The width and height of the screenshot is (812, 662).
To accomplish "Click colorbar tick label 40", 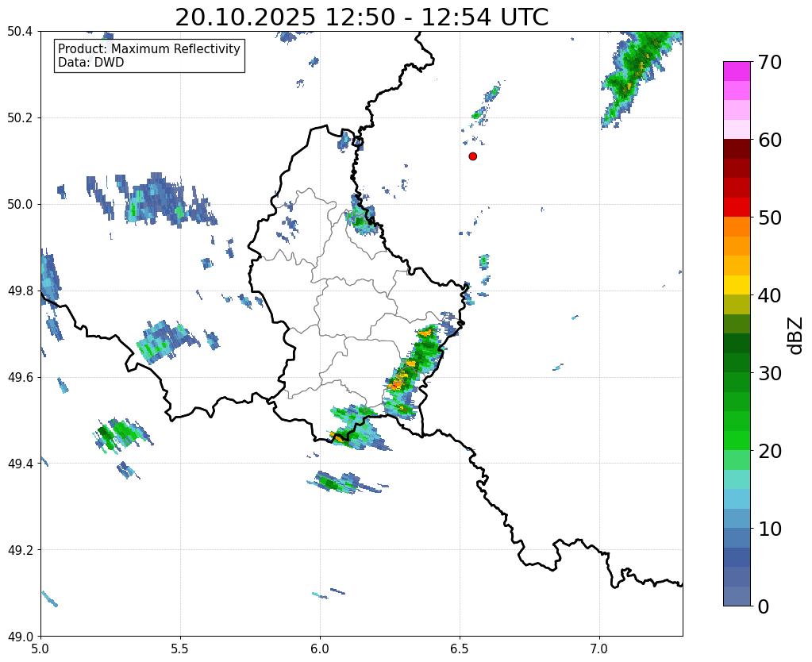I will coord(768,295).
